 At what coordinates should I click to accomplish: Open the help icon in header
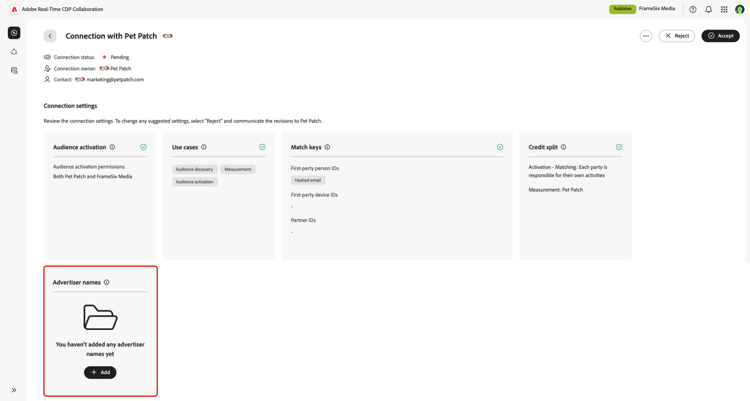click(693, 9)
